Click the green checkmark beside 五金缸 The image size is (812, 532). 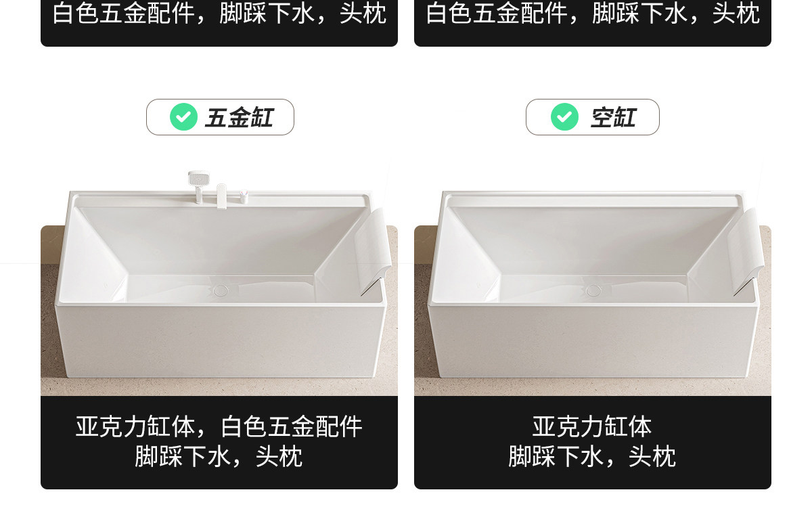tap(183, 117)
